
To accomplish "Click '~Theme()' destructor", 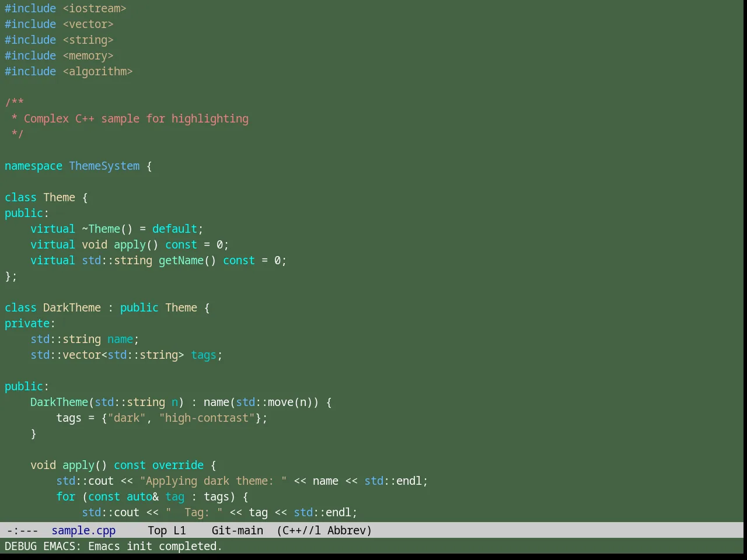I will [x=107, y=229].
